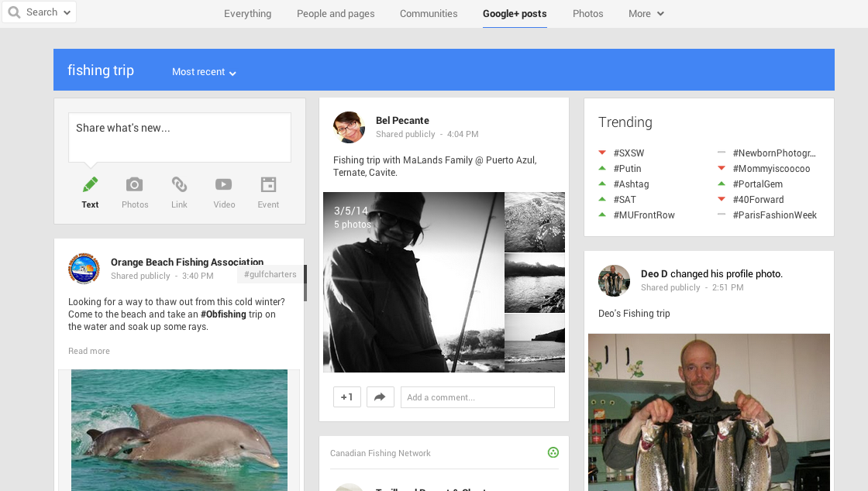Click the Add a comment field
Viewport: 868px width, 491px height.
(x=477, y=397)
